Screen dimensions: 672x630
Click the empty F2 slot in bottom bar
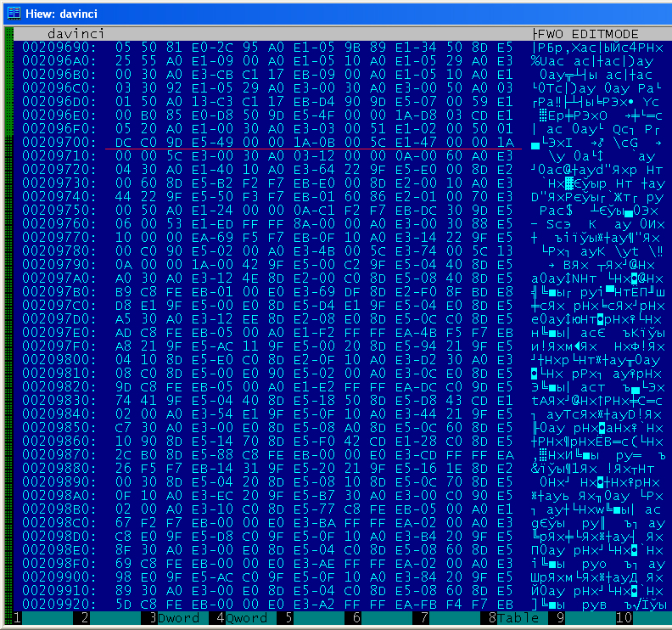tap(115, 618)
